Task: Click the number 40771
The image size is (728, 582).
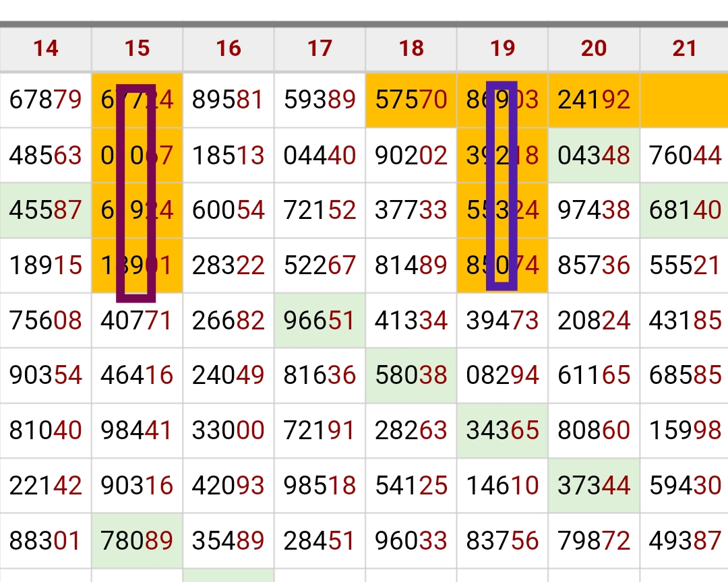Action: click(x=137, y=320)
